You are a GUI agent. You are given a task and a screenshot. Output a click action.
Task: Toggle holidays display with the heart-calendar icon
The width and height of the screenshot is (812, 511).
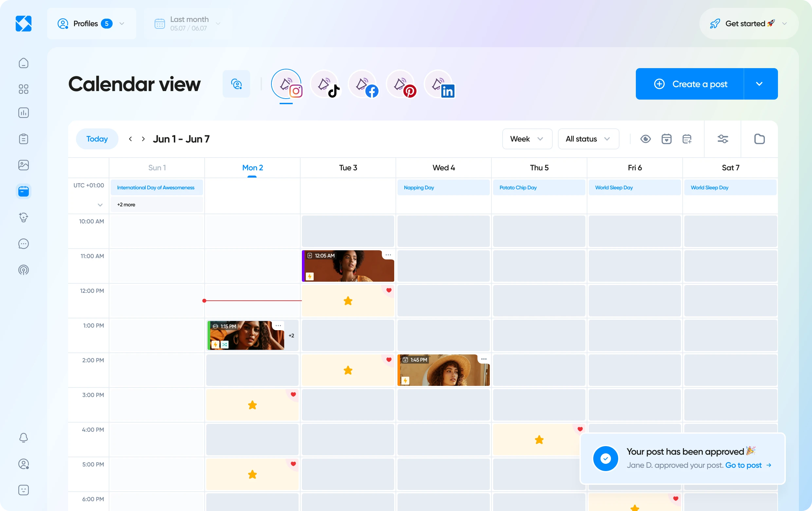[666, 139]
